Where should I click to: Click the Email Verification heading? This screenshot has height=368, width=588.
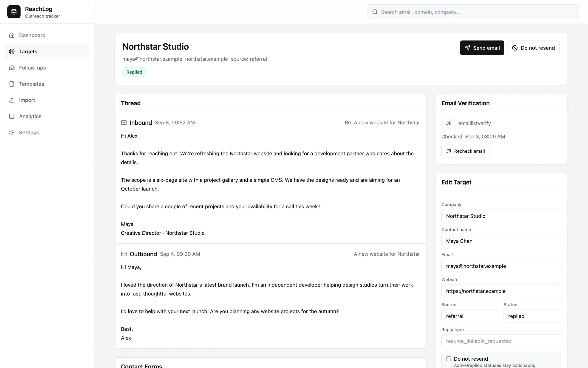coord(465,103)
